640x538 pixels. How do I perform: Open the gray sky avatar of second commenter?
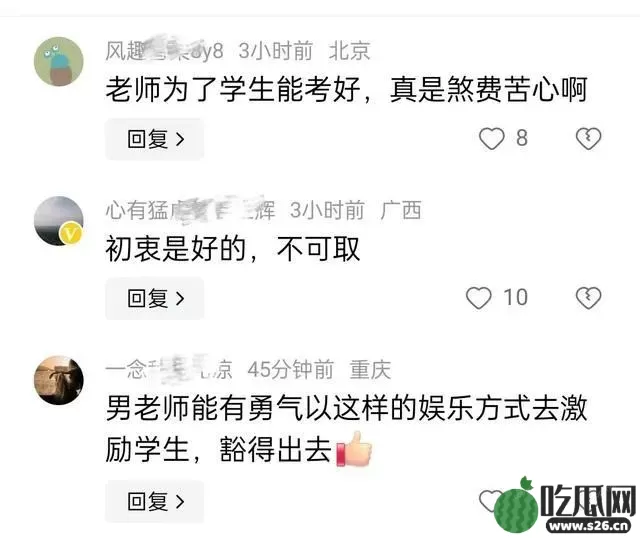coord(59,221)
